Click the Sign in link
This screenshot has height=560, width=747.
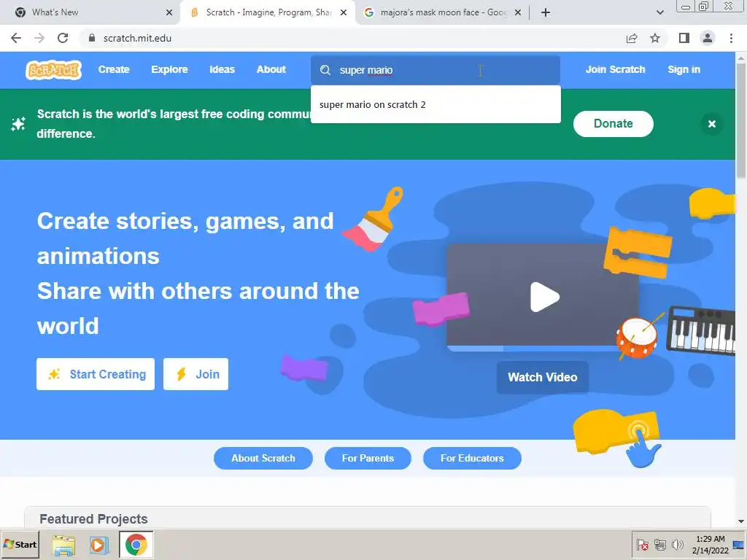684,69
